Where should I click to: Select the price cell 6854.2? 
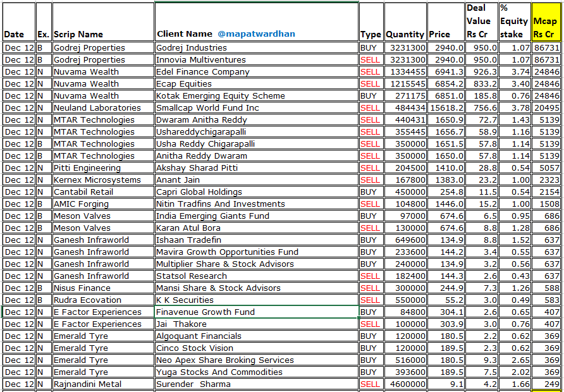point(446,84)
